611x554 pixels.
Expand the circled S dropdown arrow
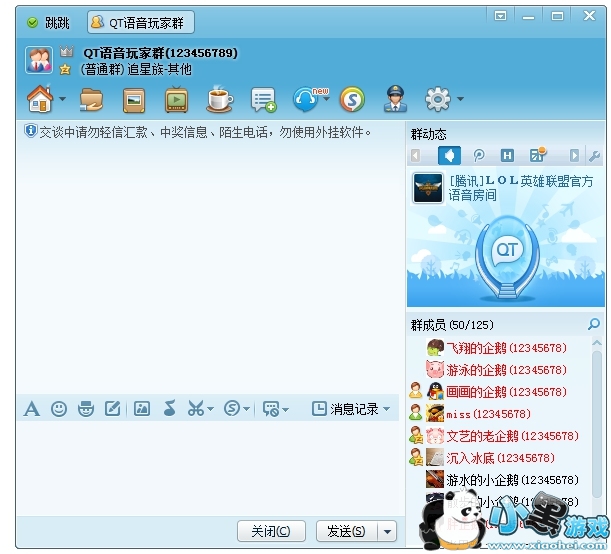coord(246,409)
